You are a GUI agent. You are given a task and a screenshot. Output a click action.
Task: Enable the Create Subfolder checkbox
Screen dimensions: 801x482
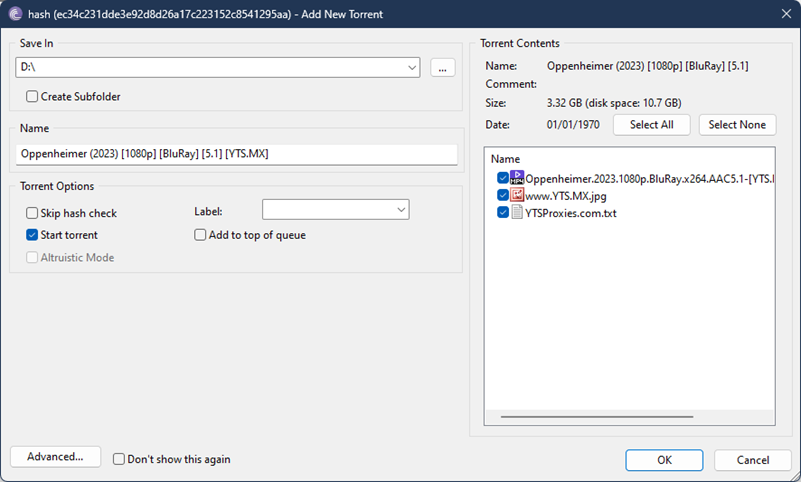coord(32,96)
